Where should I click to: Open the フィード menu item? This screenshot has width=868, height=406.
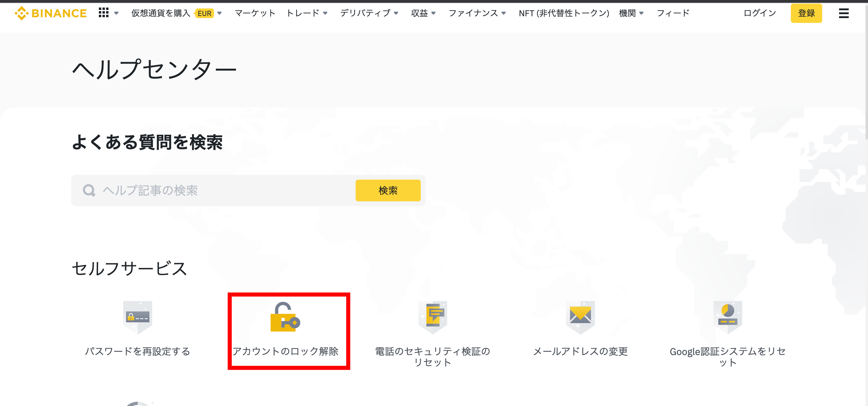[x=673, y=14]
